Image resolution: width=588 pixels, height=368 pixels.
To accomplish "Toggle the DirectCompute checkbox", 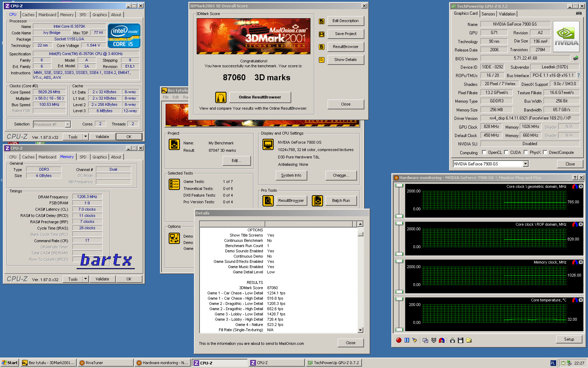I will [x=545, y=152].
